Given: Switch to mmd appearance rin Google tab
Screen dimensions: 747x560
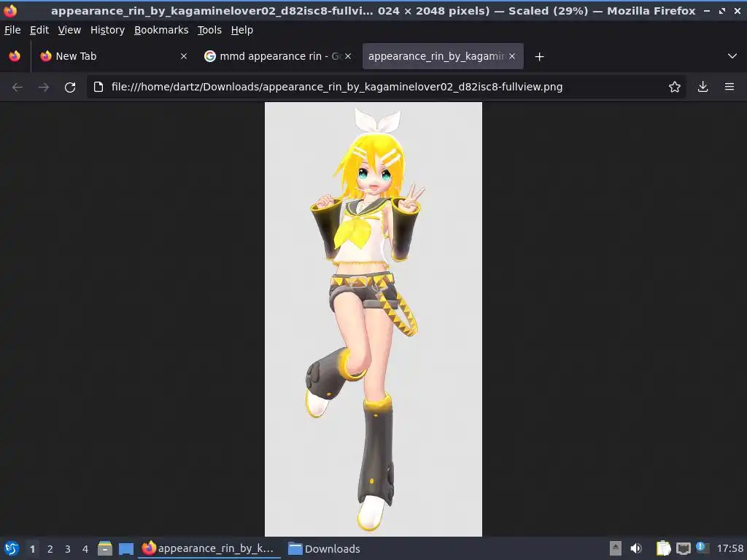Looking at the screenshot, I should [x=277, y=56].
